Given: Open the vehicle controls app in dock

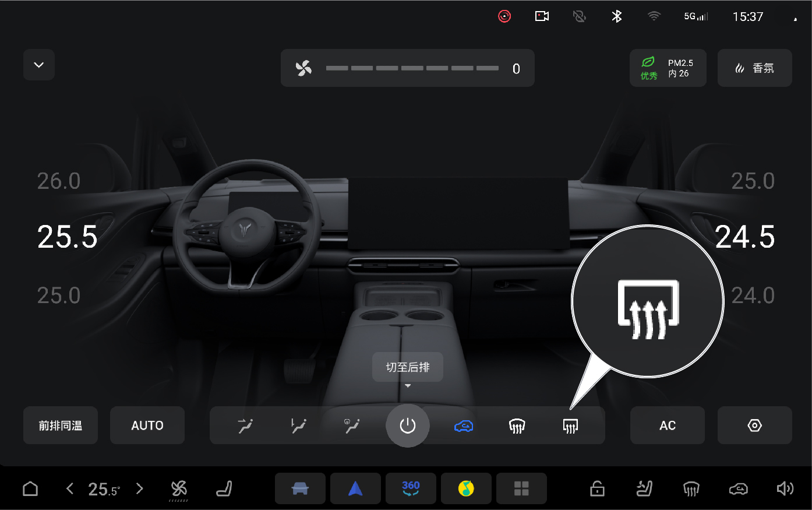Looking at the screenshot, I should (x=300, y=488).
